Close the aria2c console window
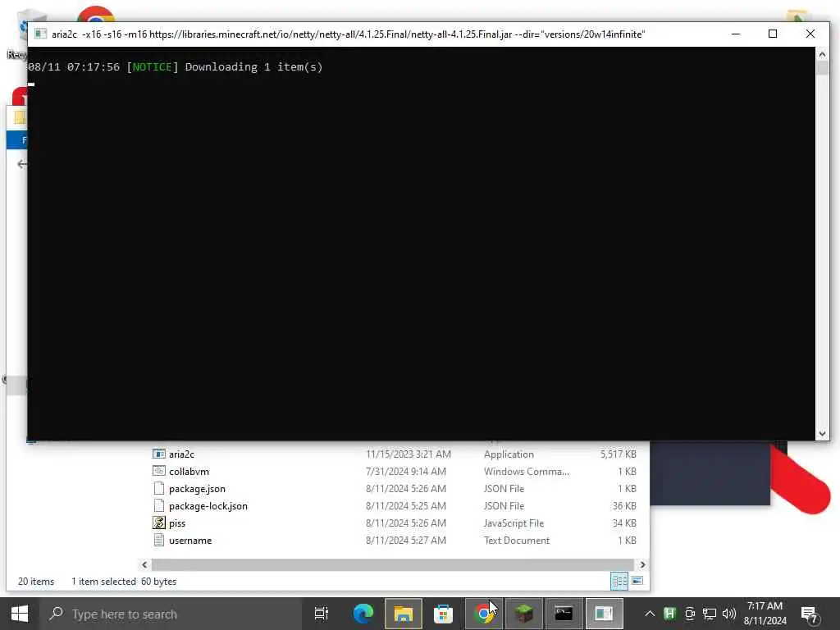Screen dimensions: 840x630 coord(810,34)
